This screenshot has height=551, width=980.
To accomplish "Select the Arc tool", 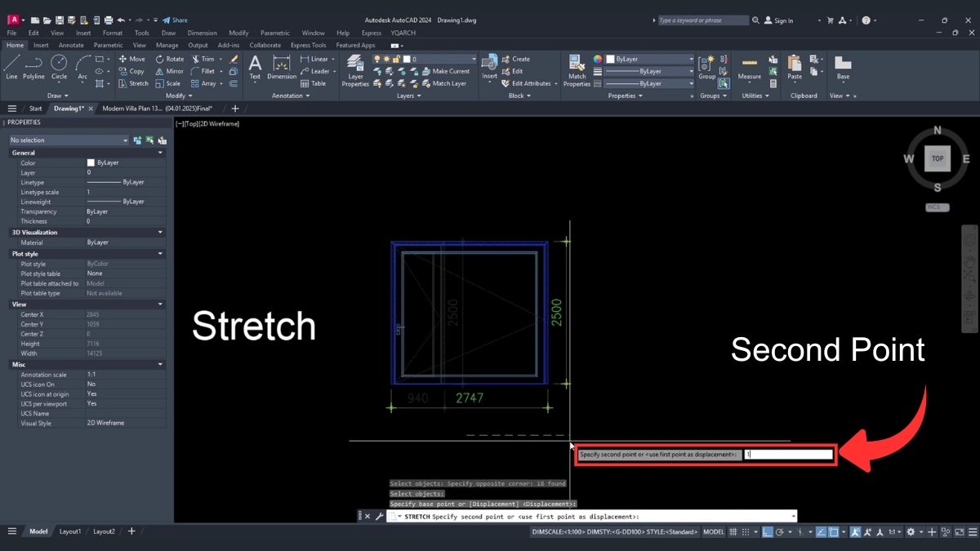I will pos(82,67).
